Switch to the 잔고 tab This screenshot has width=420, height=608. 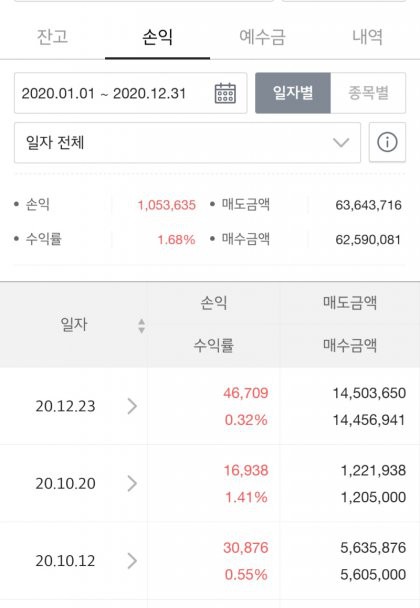52,37
